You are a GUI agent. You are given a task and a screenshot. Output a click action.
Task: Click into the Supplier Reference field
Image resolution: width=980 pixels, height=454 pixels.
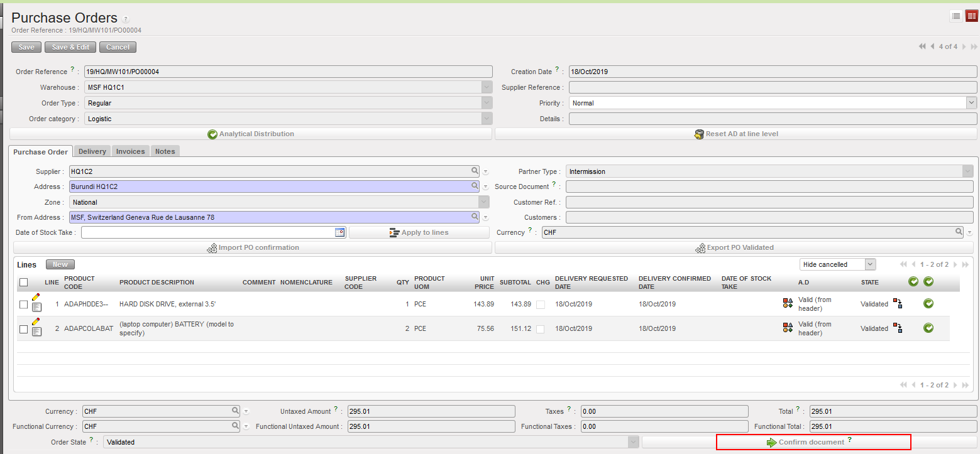pyautogui.click(x=773, y=87)
